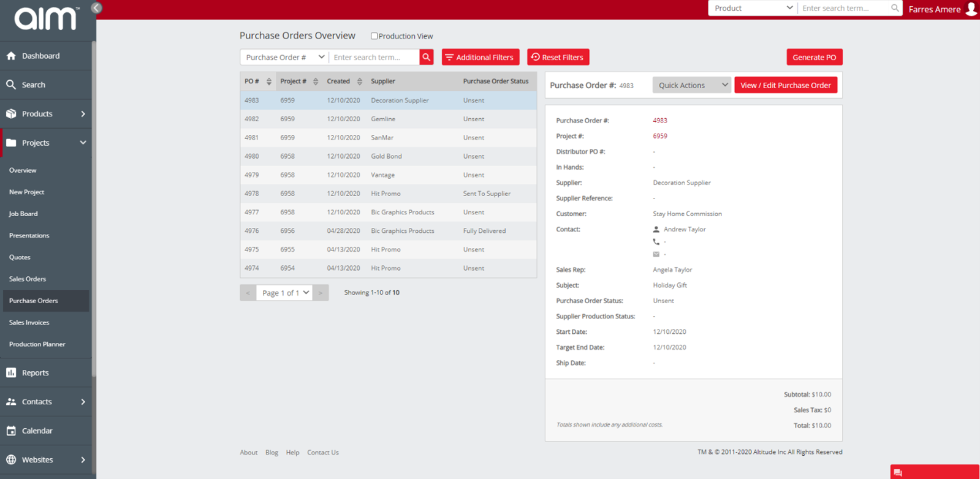Image resolution: width=980 pixels, height=479 pixels.
Task: Open the user profile avatar icon
Action: click(x=971, y=9)
